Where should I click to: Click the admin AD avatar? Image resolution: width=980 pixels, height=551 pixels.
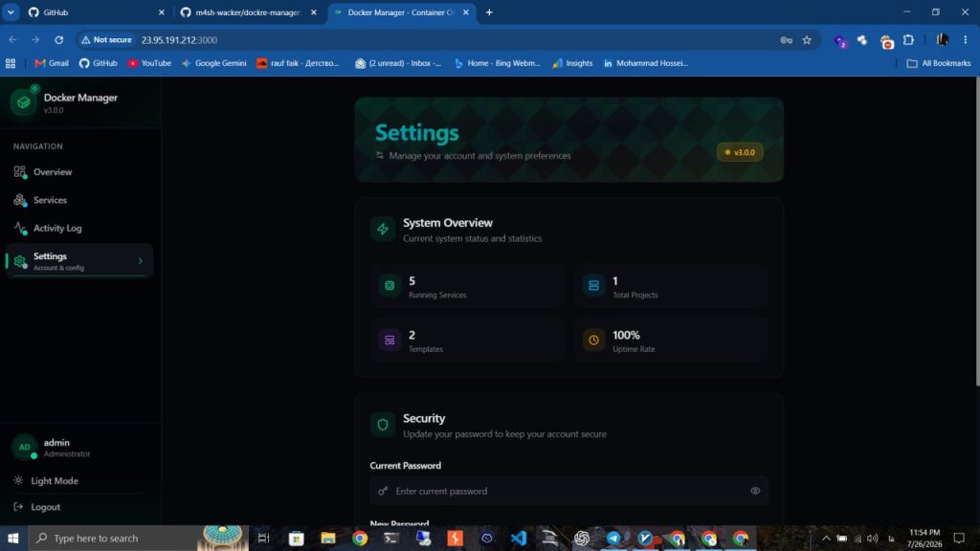(x=24, y=448)
